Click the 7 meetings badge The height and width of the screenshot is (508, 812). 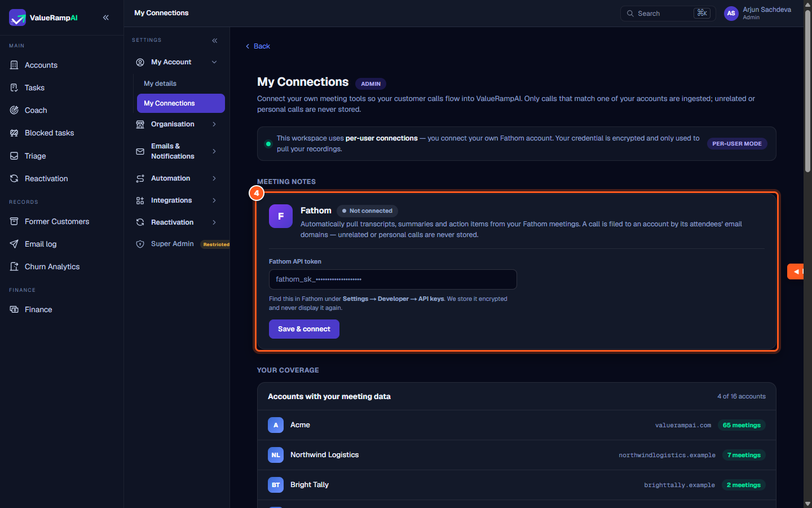pos(744,456)
